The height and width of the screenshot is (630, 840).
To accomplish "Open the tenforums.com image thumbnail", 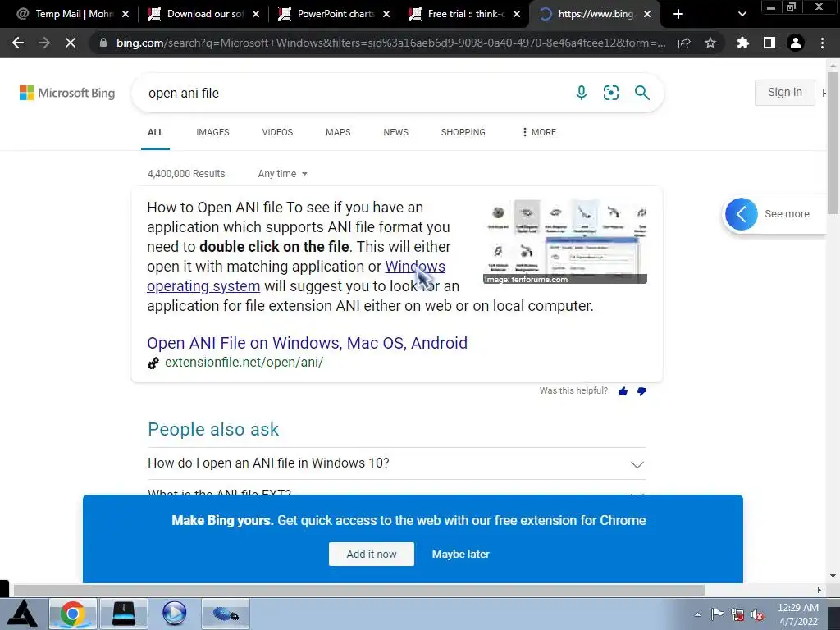I will tap(565, 242).
